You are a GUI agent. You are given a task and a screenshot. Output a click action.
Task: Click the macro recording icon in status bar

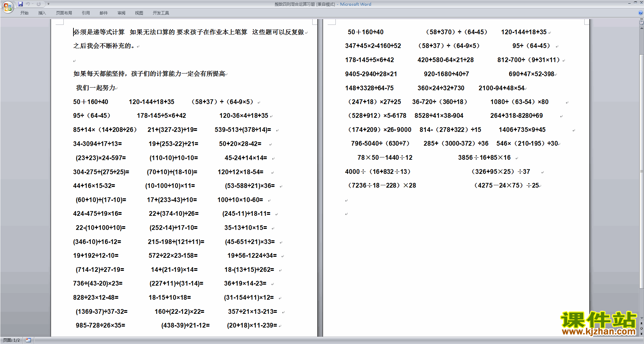28,340
